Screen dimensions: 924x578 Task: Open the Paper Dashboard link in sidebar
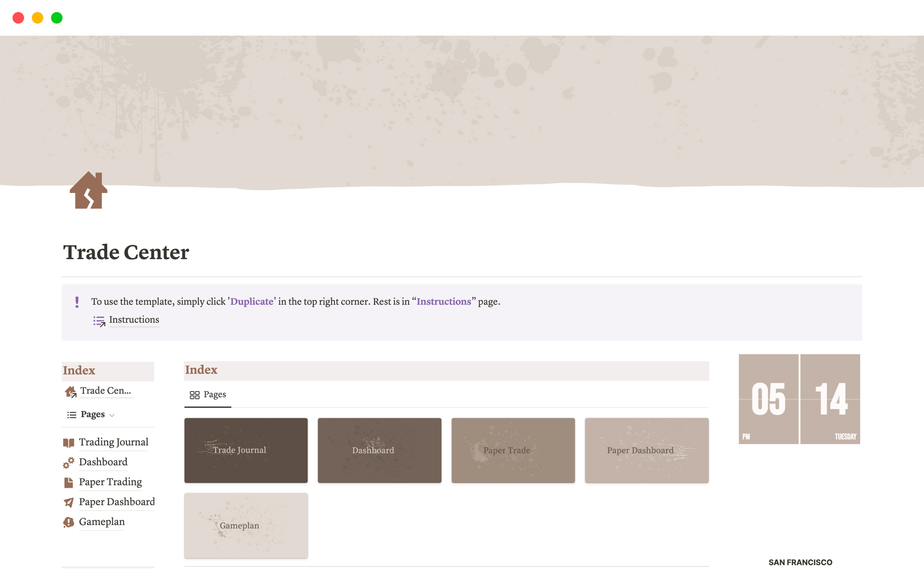click(x=116, y=502)
